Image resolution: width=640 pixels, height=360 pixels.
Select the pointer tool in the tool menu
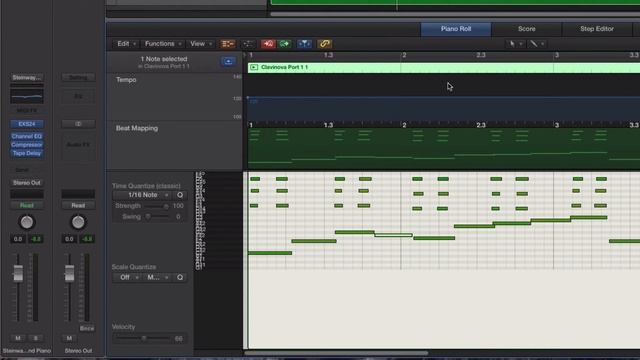tap(512, 44)
